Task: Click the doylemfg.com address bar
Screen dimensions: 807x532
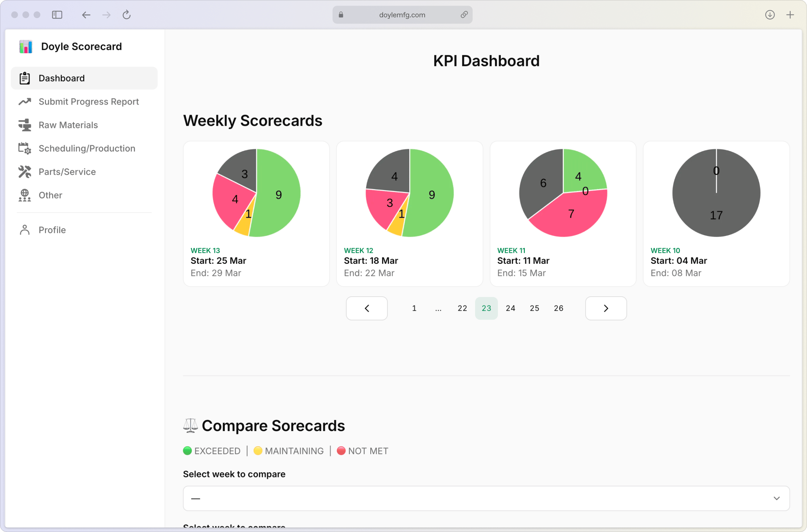Action: (402, 15)
